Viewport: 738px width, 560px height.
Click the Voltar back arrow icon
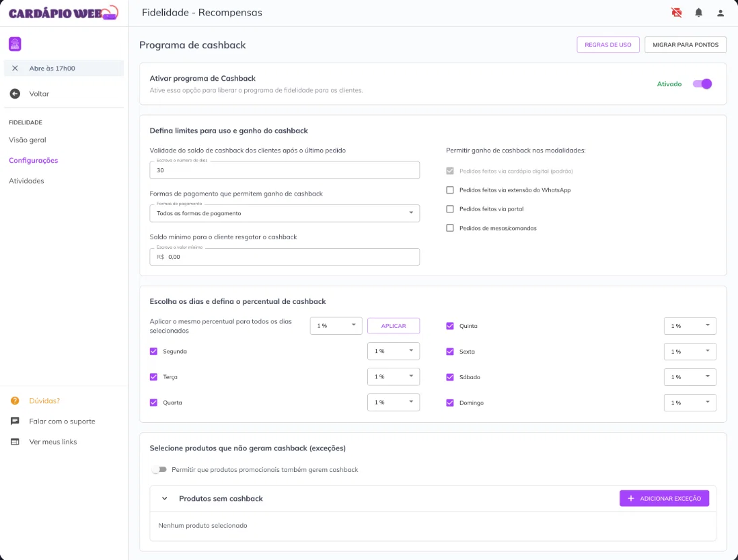[15, 93]
